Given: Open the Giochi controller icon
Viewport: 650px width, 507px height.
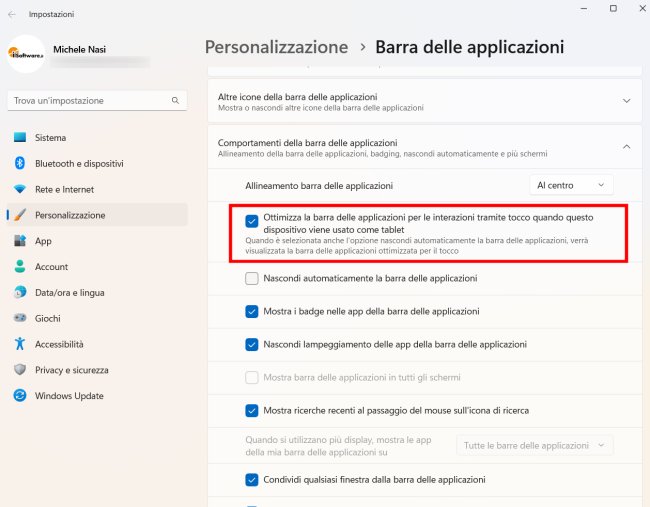Looking at the screenshot, I should (19, 318).
